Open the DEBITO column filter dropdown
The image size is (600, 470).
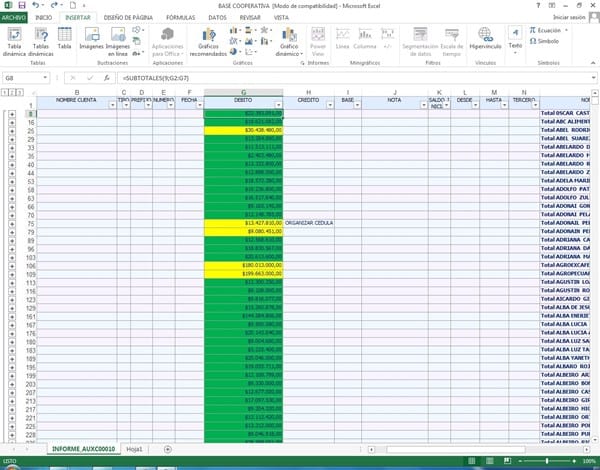coord(279,106)
